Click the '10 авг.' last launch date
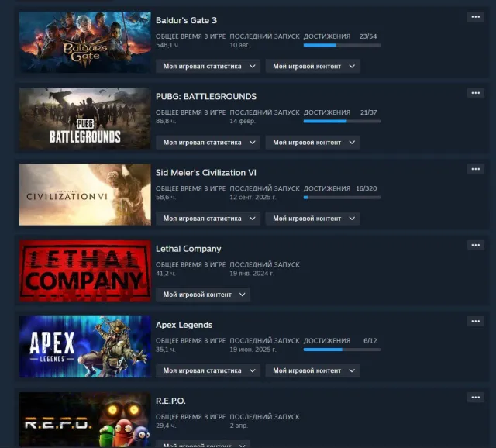The image size is (496, 448). (x=239, y=45)
